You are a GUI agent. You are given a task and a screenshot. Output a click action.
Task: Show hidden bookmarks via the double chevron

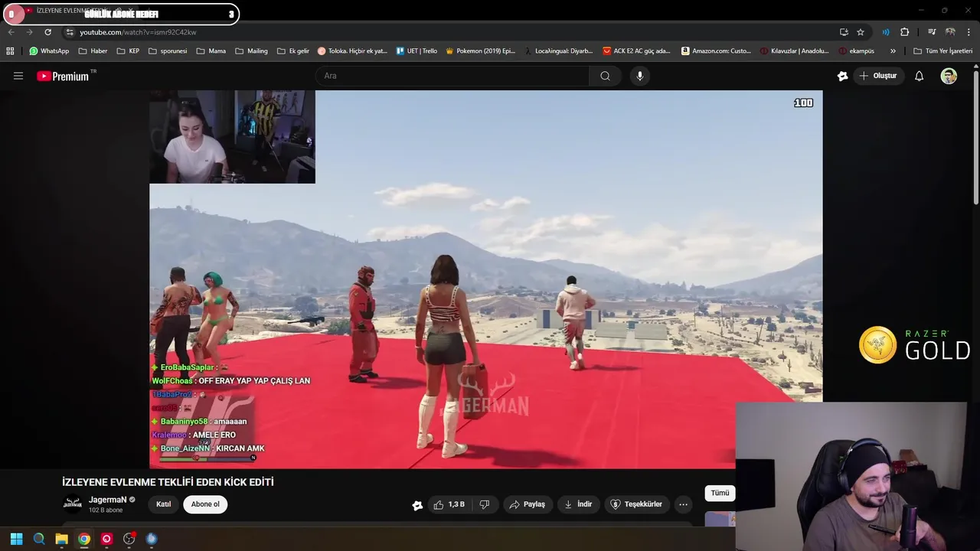click(893, 51)
